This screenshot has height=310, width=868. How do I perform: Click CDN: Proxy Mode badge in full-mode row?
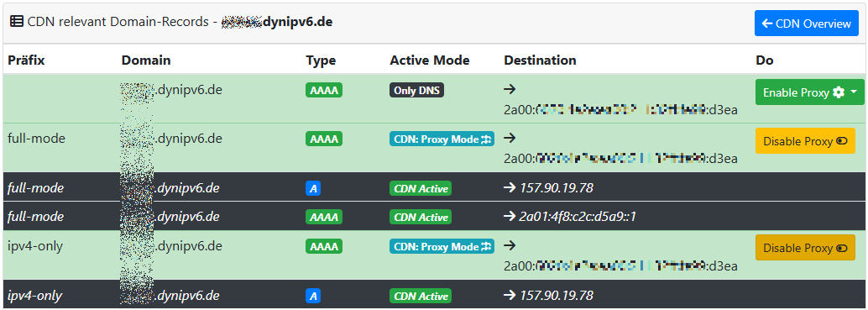(442, 139)
